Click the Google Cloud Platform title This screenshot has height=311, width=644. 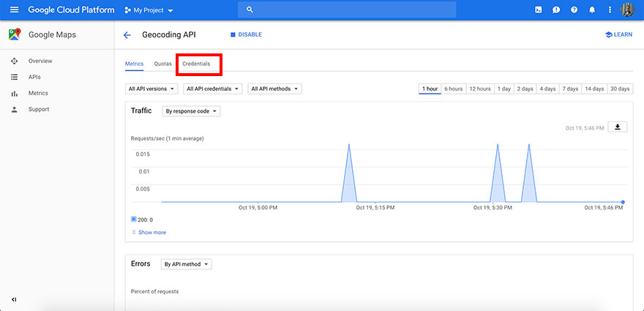(71, 10)
